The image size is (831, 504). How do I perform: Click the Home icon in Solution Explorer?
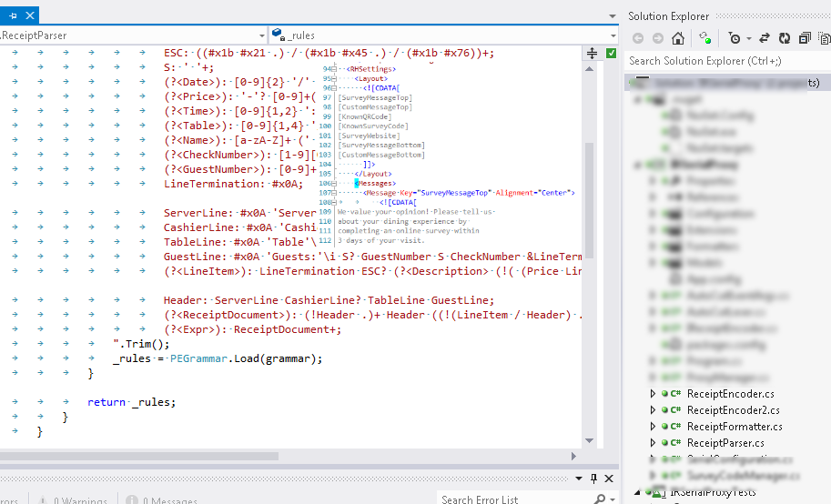[x=677, y=38]
